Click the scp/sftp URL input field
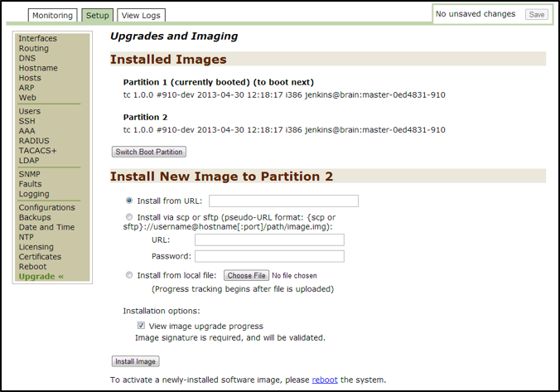The width and height of the screenshot is (560, 392). click(x=269, y=240)
